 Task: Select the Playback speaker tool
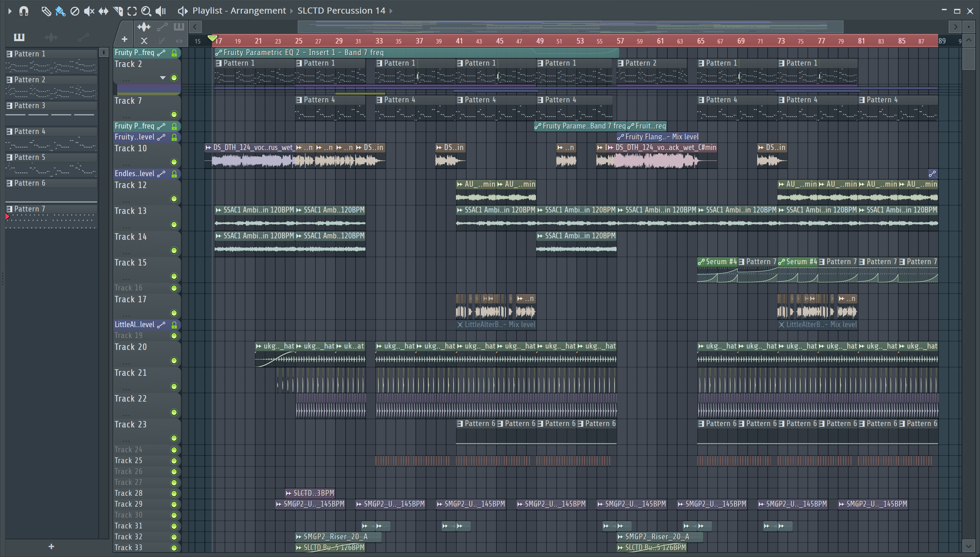pos(160,11)
